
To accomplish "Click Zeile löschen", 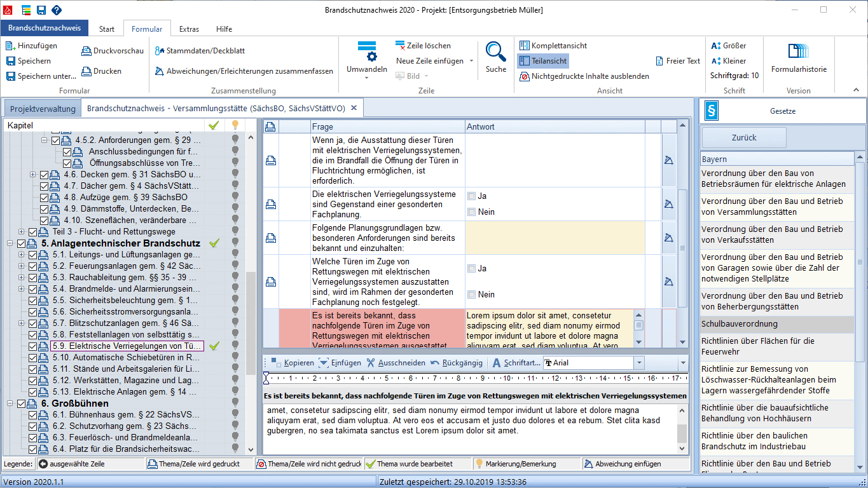I will pos(423,46).
